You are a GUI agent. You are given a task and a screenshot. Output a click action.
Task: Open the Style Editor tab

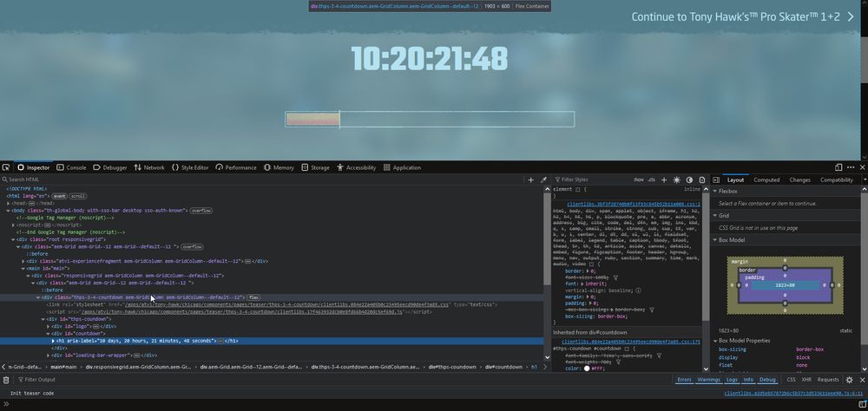click(x=190, y=167)
